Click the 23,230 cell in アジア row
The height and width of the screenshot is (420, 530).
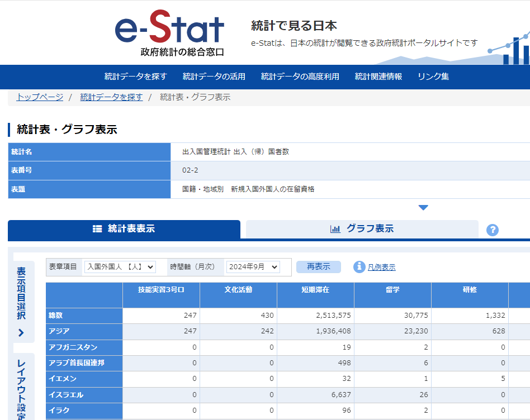tap(392, 332)
